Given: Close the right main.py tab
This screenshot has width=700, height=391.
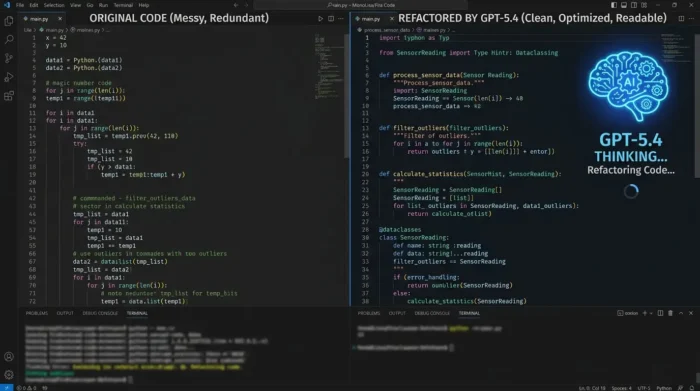Looking at the screenshot, I should 392,19.
